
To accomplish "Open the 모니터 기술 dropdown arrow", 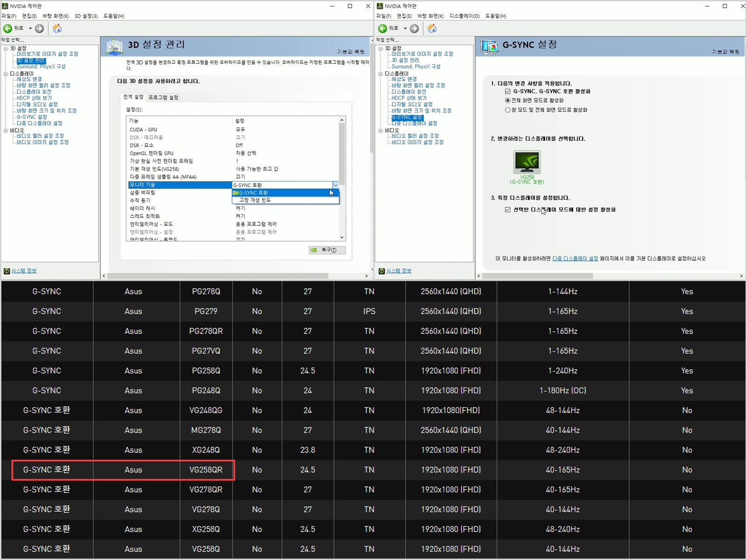I will tap(335, 185).
